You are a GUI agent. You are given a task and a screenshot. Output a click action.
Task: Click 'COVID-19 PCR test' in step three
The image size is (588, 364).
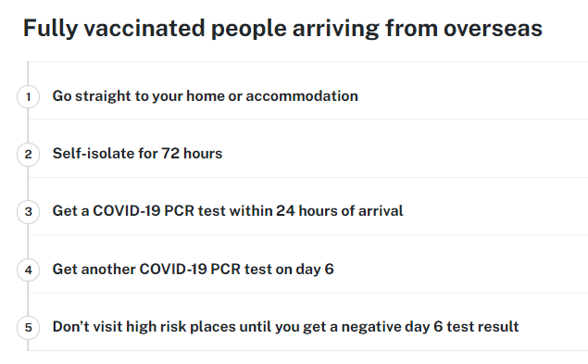click(x=159, y=211)
